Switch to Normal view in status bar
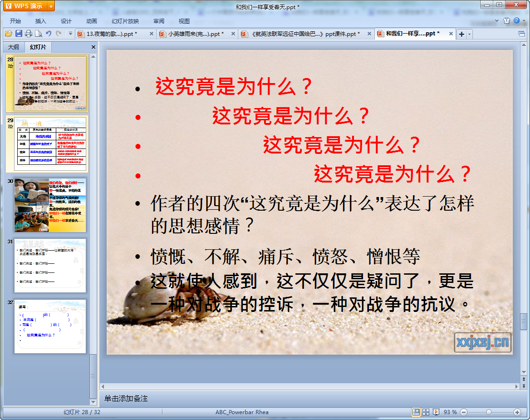The width and height of the screenshot is (530, 420). 416,412
